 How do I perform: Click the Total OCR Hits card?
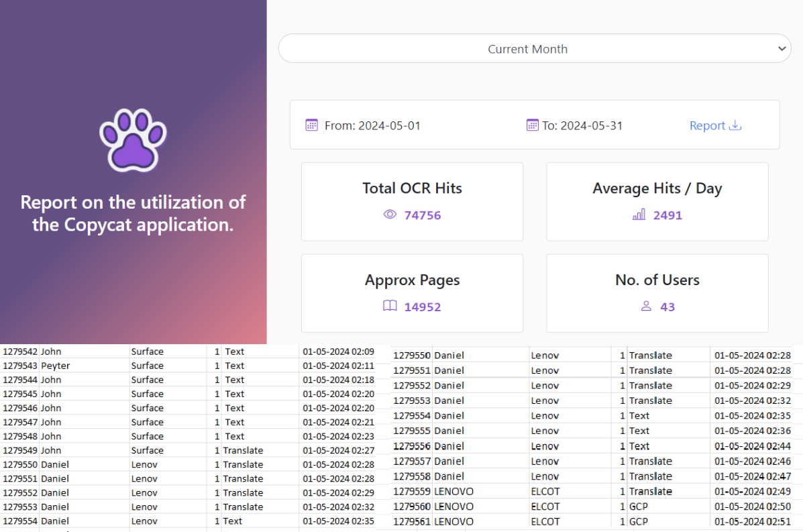[412, 201]
